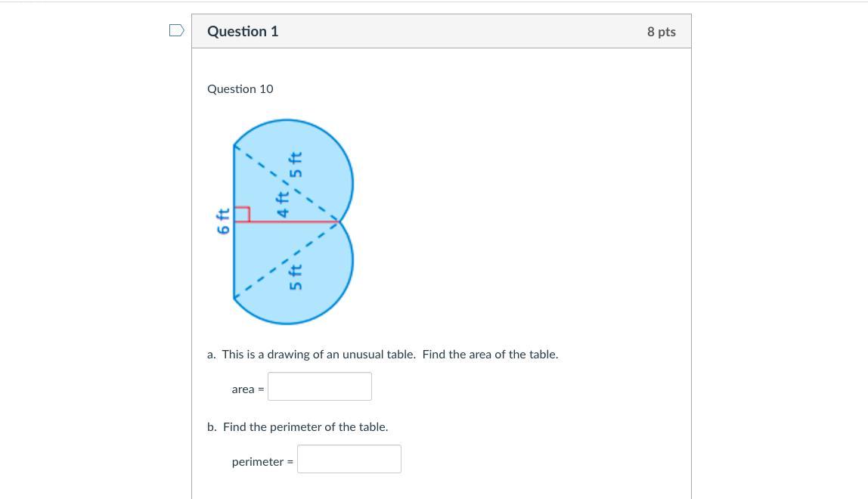Screen dimensions: 868x499
Task: Click the Question 10 subtitle text
Action: (x=240, y=88)
